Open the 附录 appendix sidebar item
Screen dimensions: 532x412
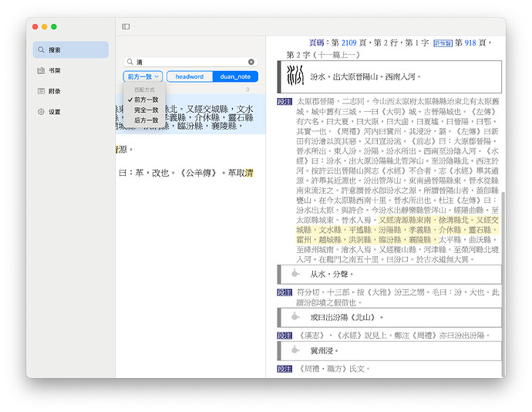pos(71,91)
